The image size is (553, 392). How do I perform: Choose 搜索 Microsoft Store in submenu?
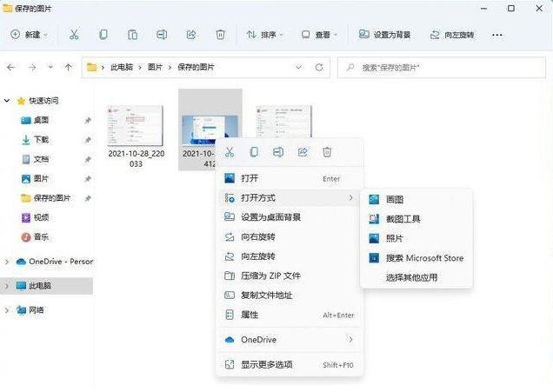(416, 258)
